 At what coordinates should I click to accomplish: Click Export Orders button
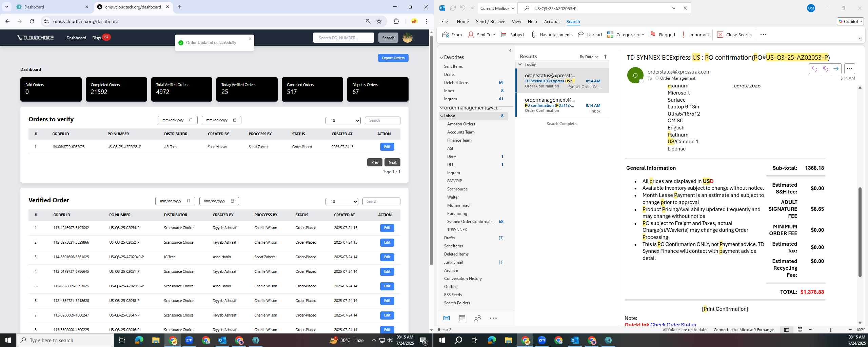point(393,58)
